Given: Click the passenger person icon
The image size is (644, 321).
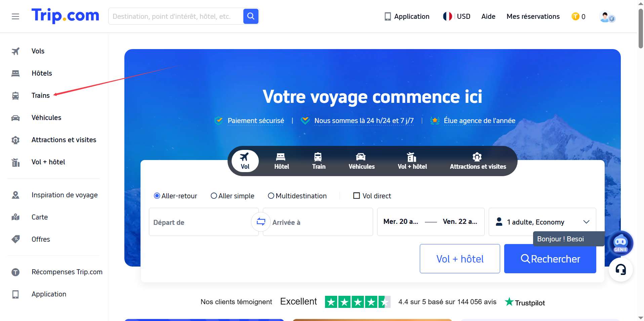Looking at the screenshot, I should [499, 222].
